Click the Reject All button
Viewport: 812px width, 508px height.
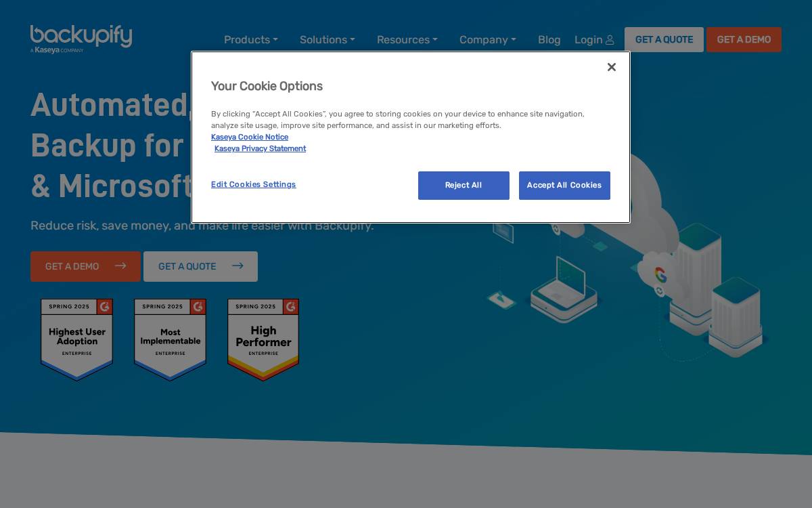click(x=464, y=186)
